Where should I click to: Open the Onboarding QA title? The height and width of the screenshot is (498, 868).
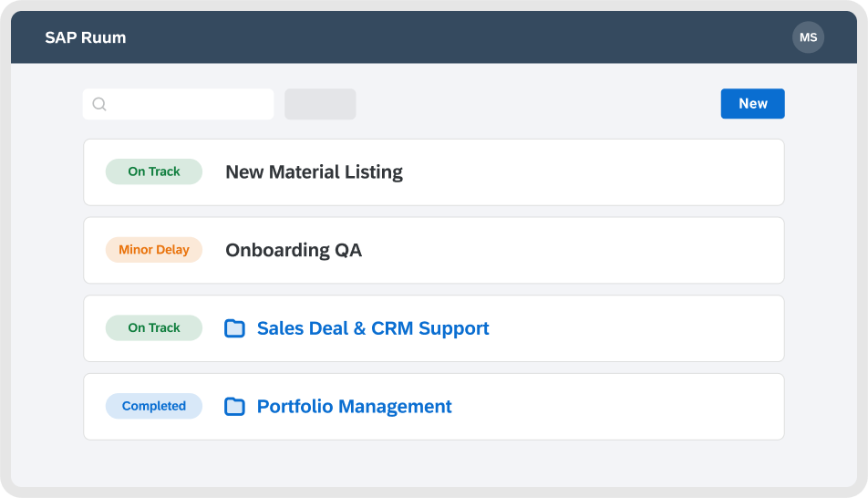(x=294, y=250)
